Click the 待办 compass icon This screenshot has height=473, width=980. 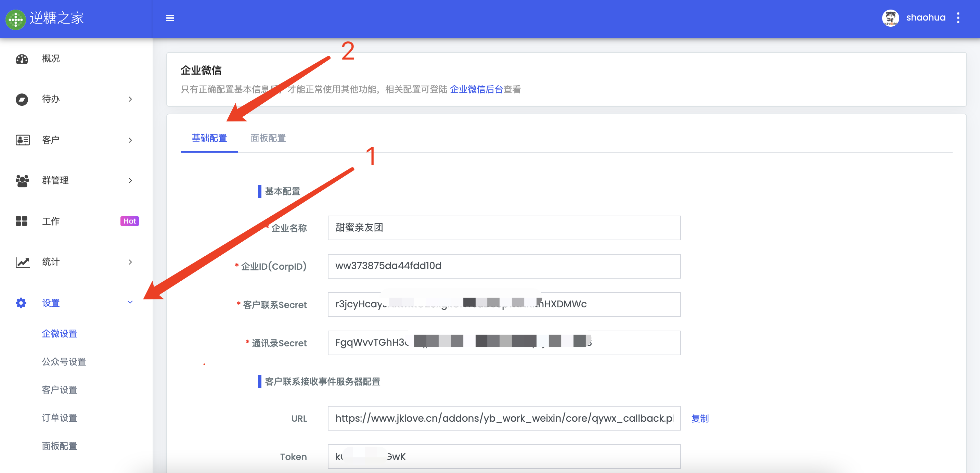point(22,99)
